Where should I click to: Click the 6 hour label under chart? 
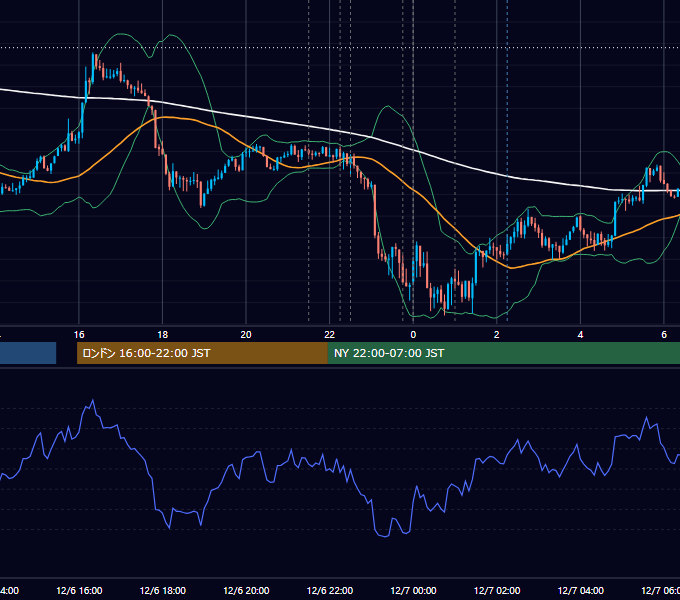click(664, 335)
